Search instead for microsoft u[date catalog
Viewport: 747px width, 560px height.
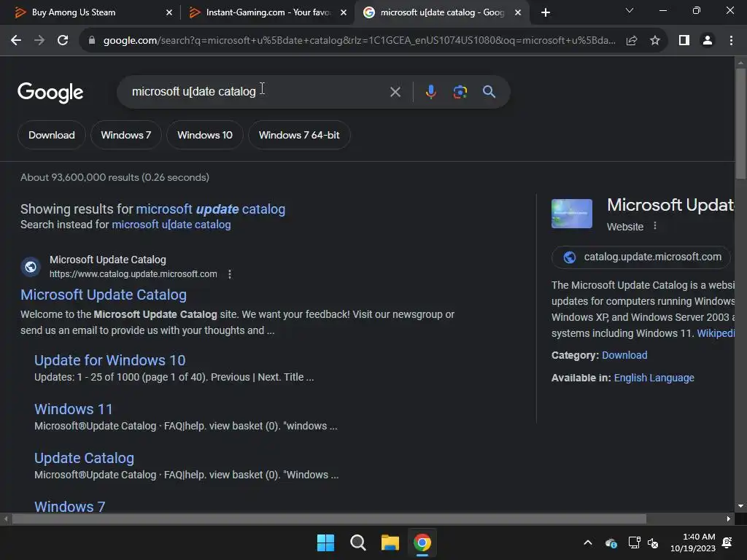click(x=171, y=225)
